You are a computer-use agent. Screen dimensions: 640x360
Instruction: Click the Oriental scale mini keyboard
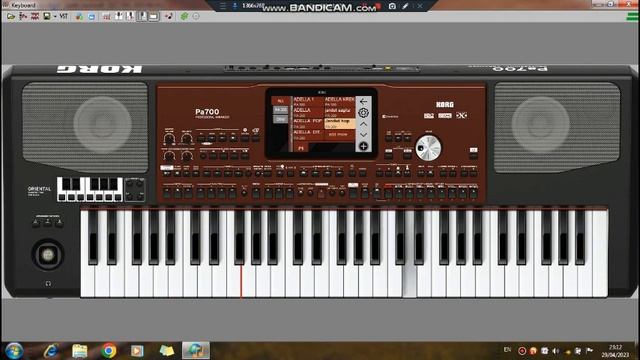click(x=90, y=189)
